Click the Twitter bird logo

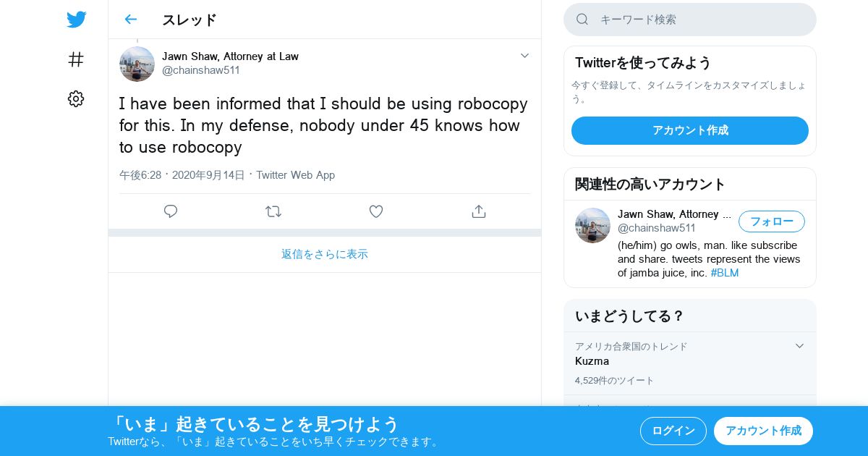(76, 20)
